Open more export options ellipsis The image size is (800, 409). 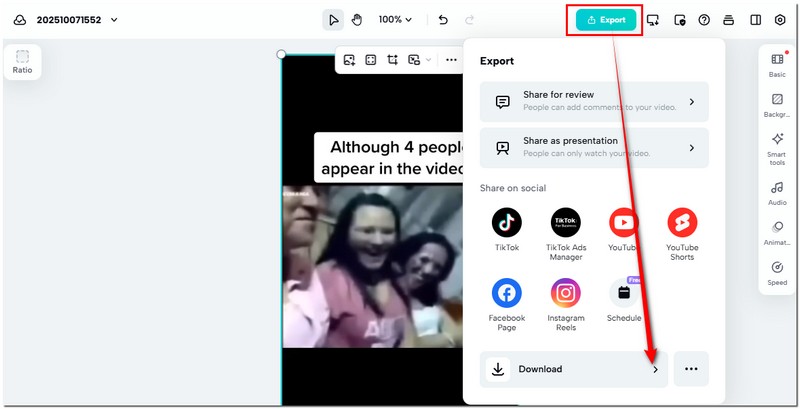coord(691,369)
